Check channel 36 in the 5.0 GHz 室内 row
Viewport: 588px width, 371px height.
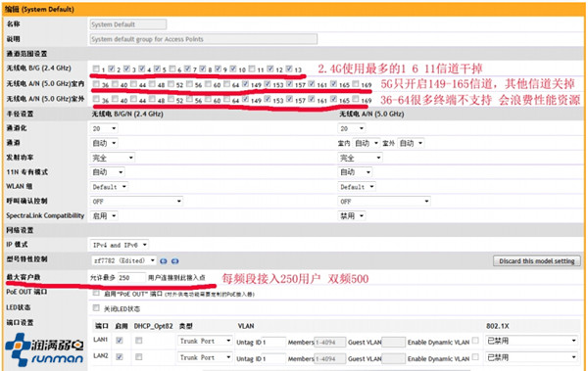point(96,84)
